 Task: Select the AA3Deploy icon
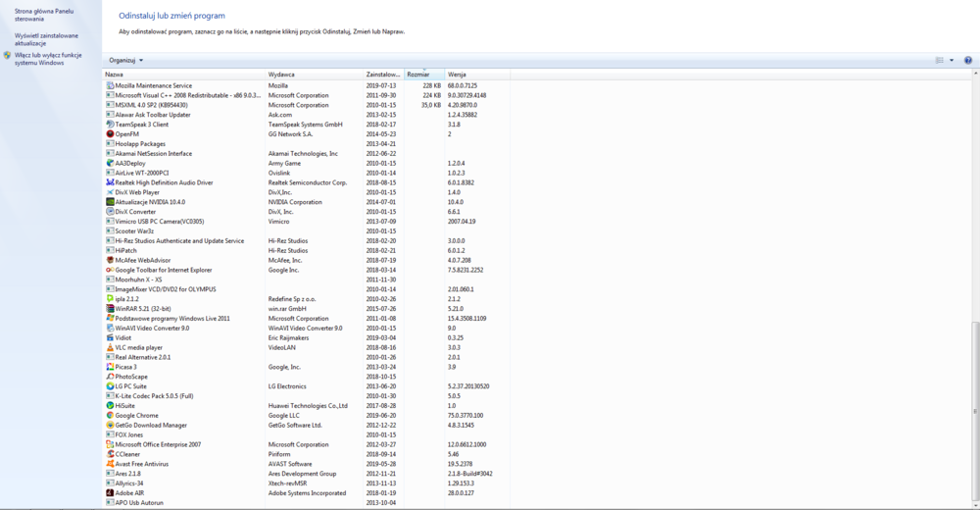click(110, 164)
